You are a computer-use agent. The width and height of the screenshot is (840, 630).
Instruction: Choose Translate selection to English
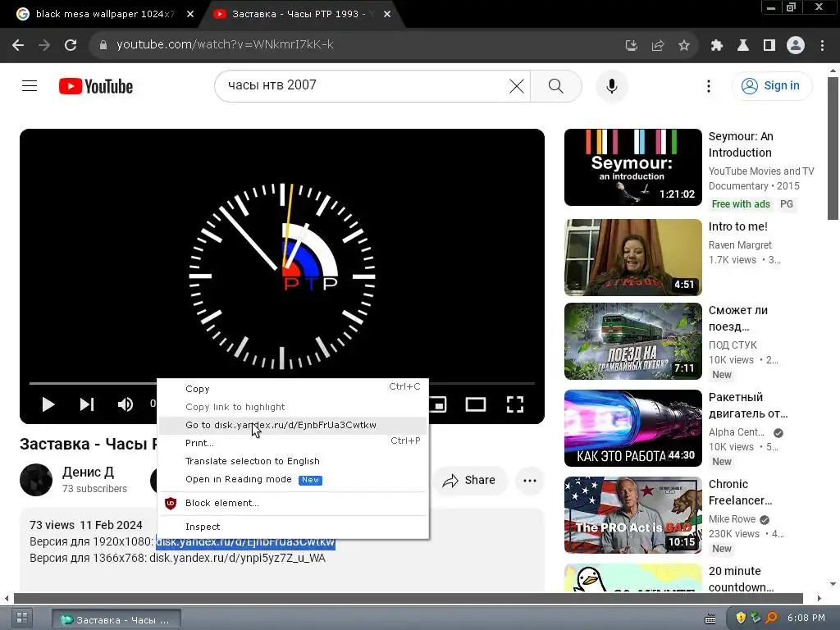point(293,461)
